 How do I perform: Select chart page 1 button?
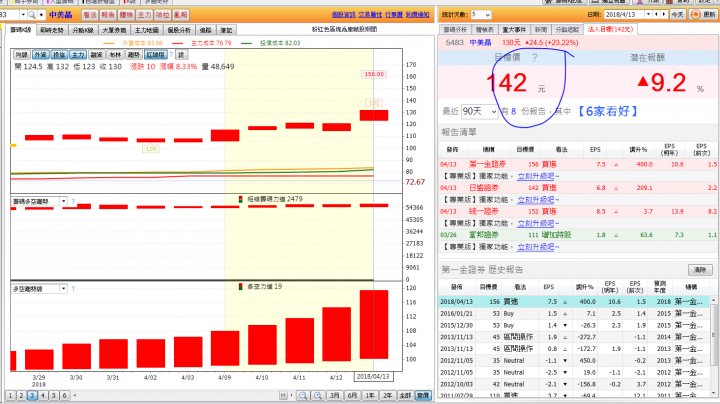pyautogui.click(x=10, y=395)
